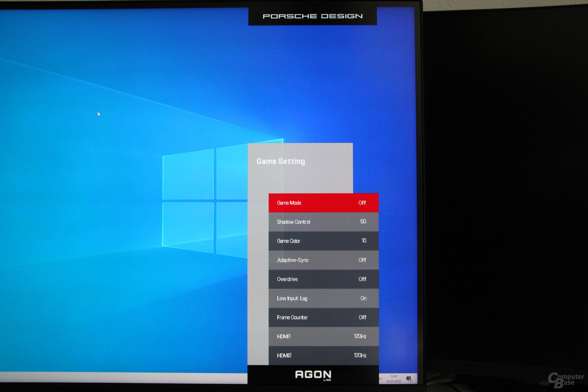The height and width of the screenshot is (392, 588).
Task: Select the Game Mode row
Action: pos(323,203)
